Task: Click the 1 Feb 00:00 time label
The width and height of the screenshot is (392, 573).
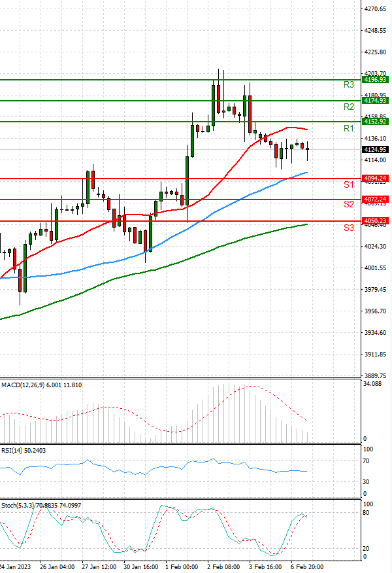Action: (x=182, y=567)
